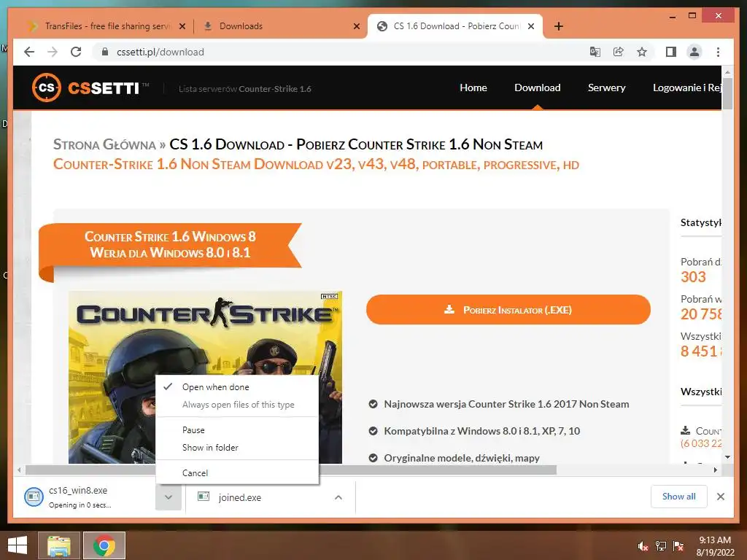747x560 pixels.
Task: Open the Google Translate icon in the address bar
Action: pos(595,52)
